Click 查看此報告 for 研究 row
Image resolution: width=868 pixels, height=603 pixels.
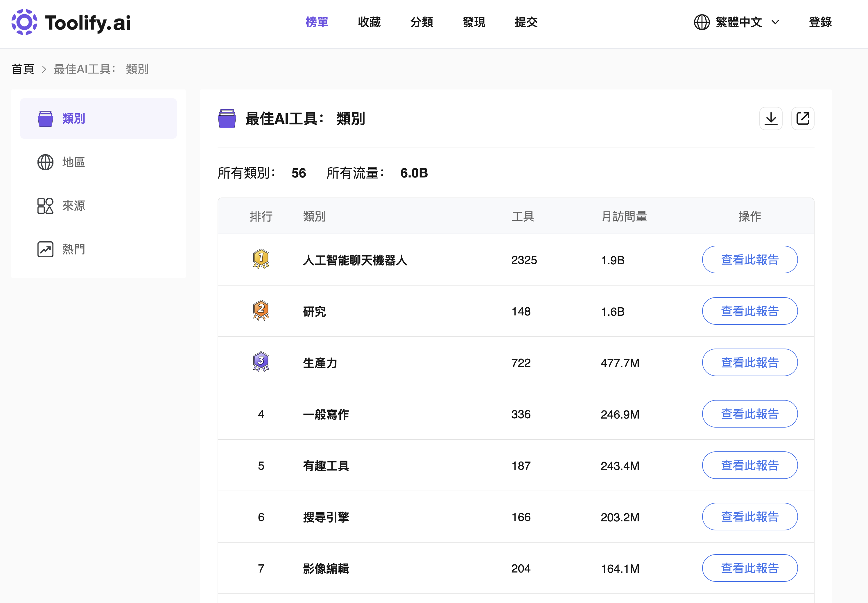[750, 311]
